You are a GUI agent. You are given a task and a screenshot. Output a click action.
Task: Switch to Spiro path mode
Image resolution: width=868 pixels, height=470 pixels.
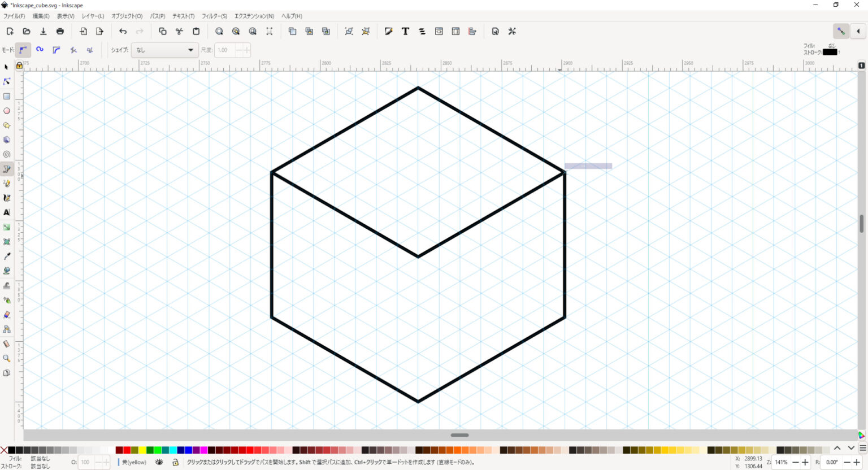40,50
